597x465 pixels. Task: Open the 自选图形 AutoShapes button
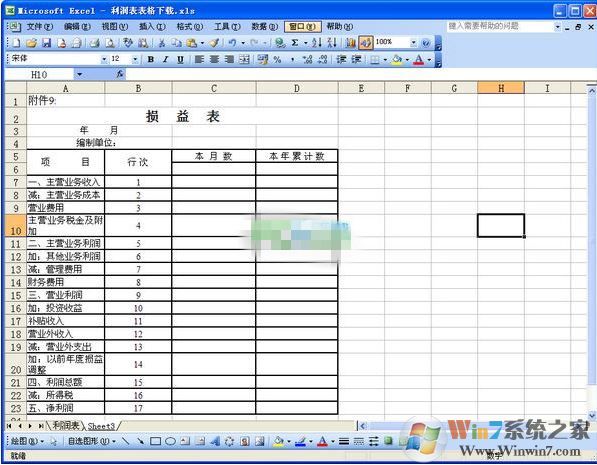pyautogui.click(x=92, y=441)
